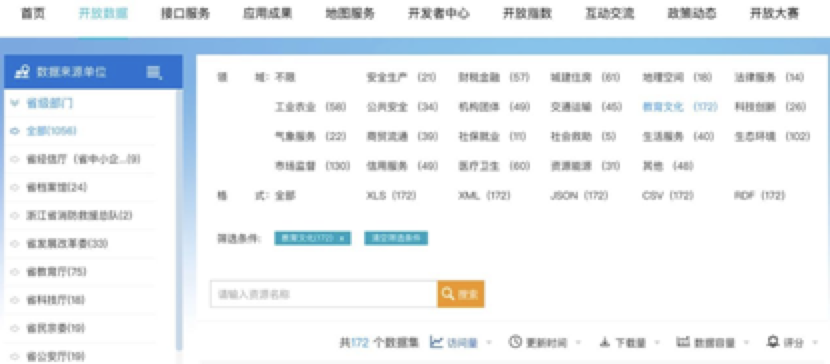Sort by 访问量 chart icon

(x=436, y=342)
